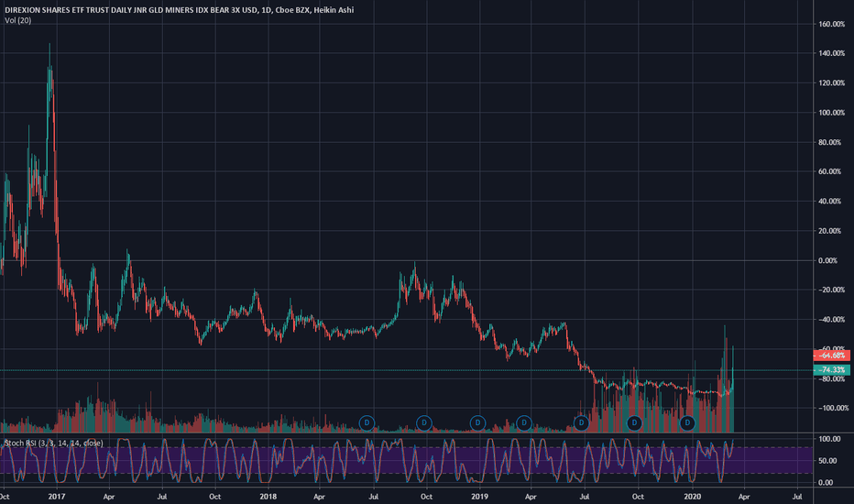Click the 0.00% price axis label

point(827,260)
